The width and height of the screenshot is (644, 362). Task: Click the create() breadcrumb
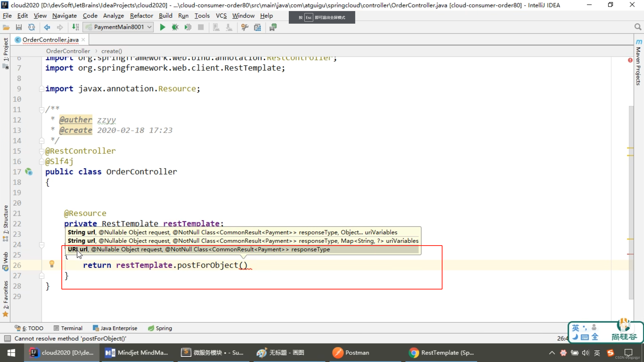tap(111, 51)
